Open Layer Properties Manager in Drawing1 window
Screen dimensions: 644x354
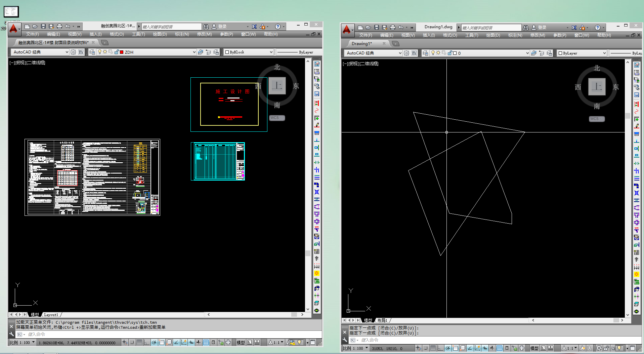click(425, 53)
